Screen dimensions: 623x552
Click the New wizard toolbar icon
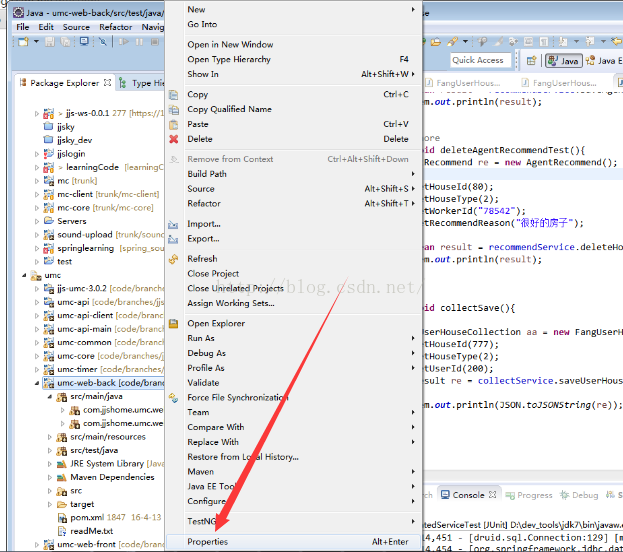23,41
